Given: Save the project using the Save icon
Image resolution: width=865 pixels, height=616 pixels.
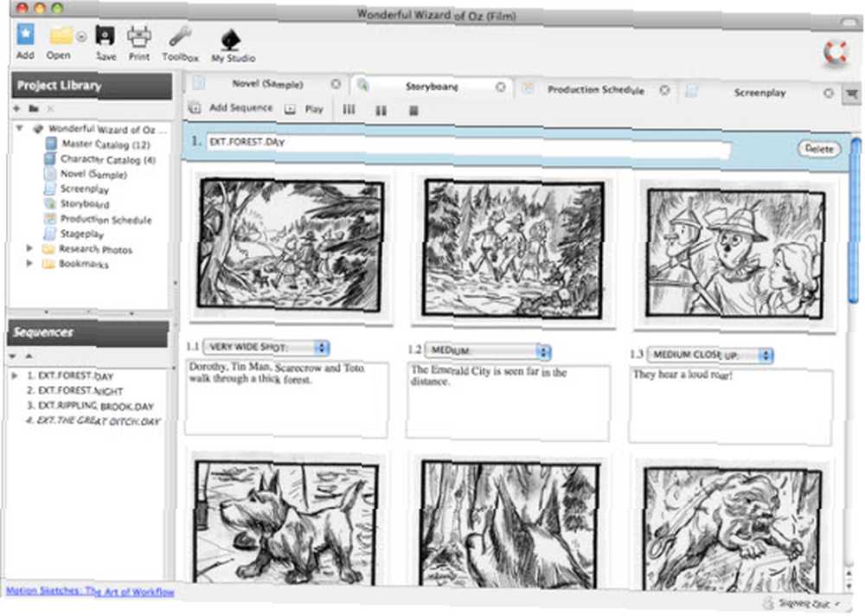Looking at the screenshot, I should [106, 35].
